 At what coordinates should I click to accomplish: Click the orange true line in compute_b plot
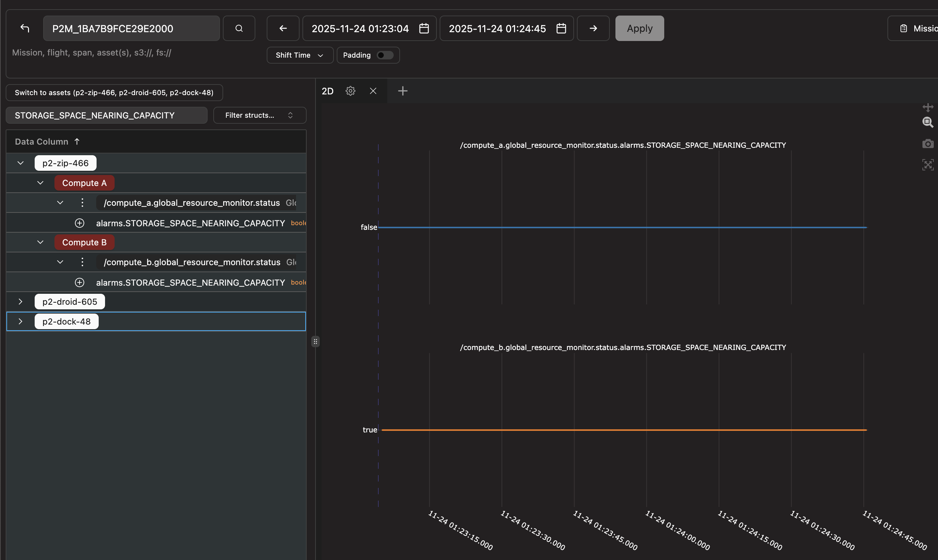coord(624,430)
